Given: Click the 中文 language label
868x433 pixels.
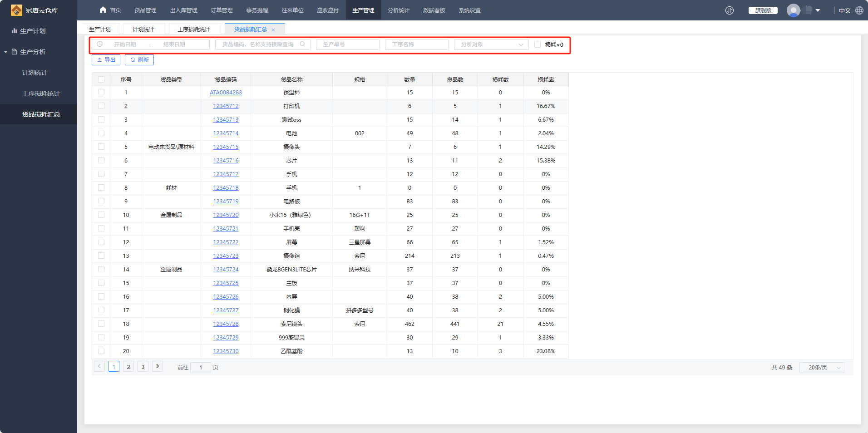Looking at the screenshot, I should 845,10.
